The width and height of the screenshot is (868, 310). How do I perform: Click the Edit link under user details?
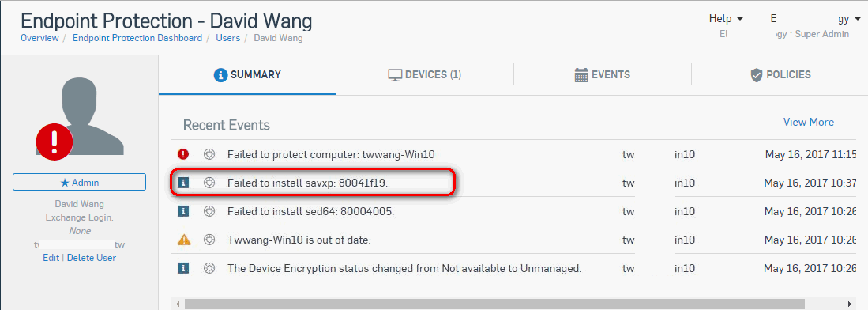(51, 257)
